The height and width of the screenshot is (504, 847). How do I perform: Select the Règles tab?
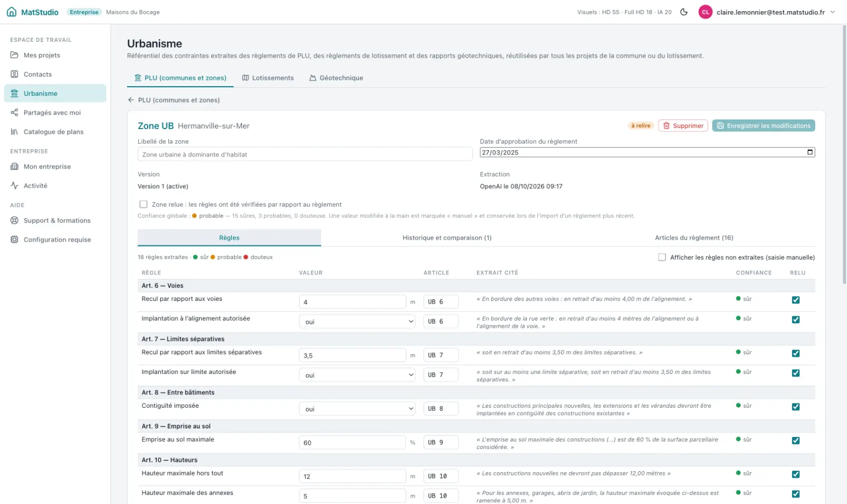229,238
